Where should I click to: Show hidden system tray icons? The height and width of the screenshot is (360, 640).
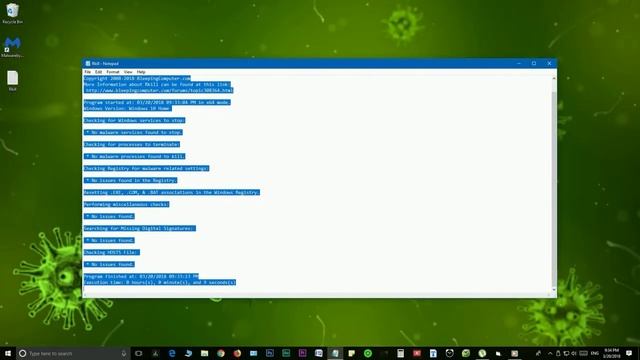pos(550,353)
